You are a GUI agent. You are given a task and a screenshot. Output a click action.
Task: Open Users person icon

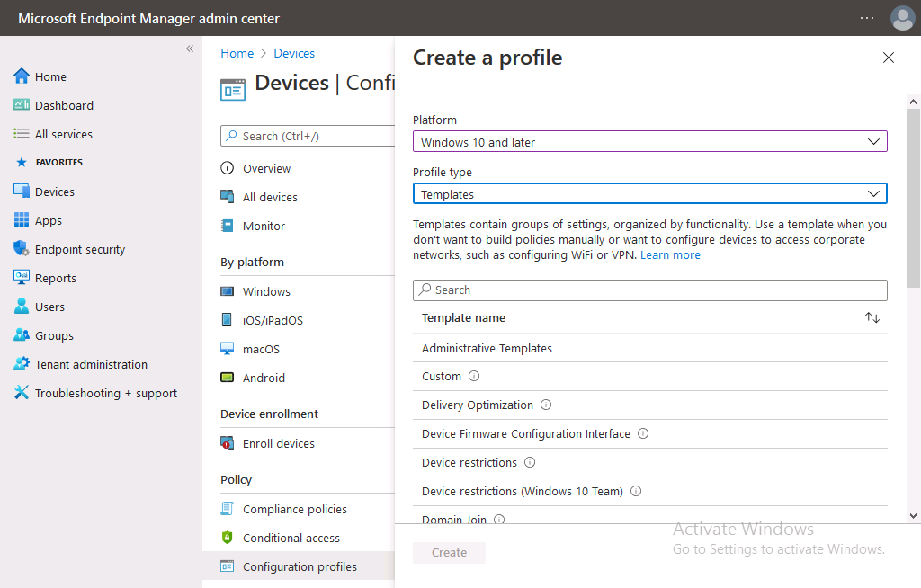(x=22, y=306)
